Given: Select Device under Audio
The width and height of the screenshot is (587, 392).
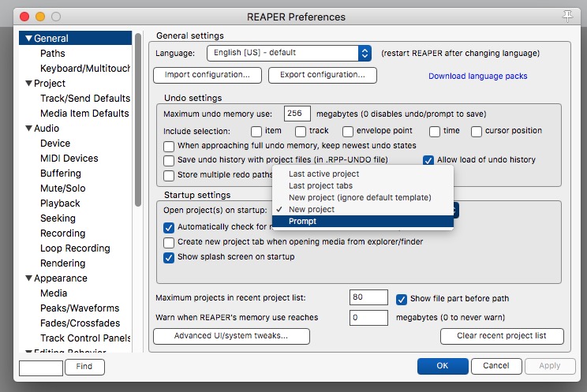Looking at the screenshot, I should click(55, 144).
